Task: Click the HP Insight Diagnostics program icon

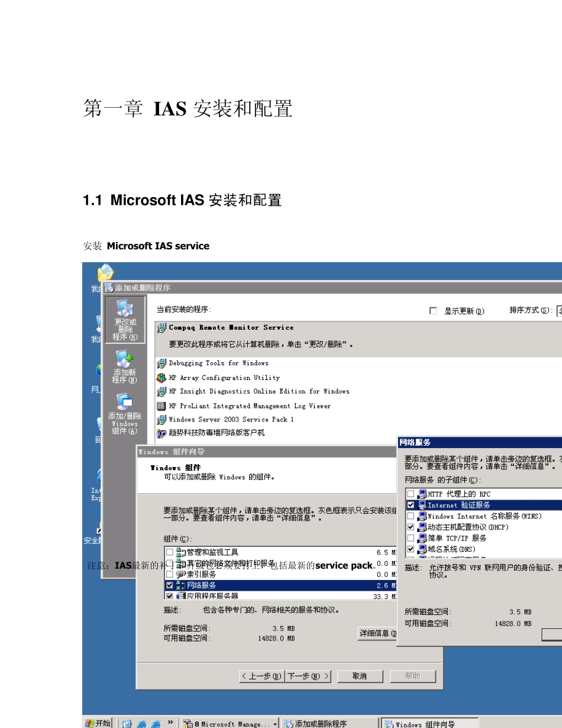Action: point(162,392)
